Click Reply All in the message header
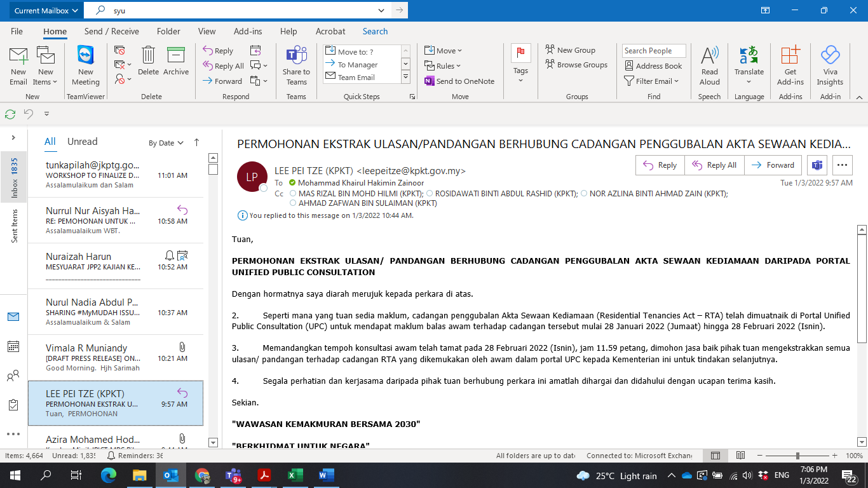The height and width of the screenshot is (488, 868). point(715,165)
